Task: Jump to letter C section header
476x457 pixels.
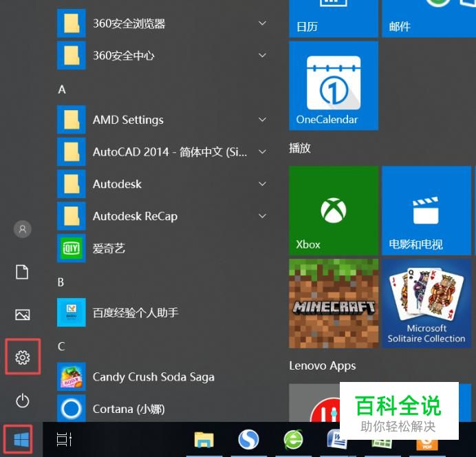Action: pyautogui.click(x=61, y=346)
